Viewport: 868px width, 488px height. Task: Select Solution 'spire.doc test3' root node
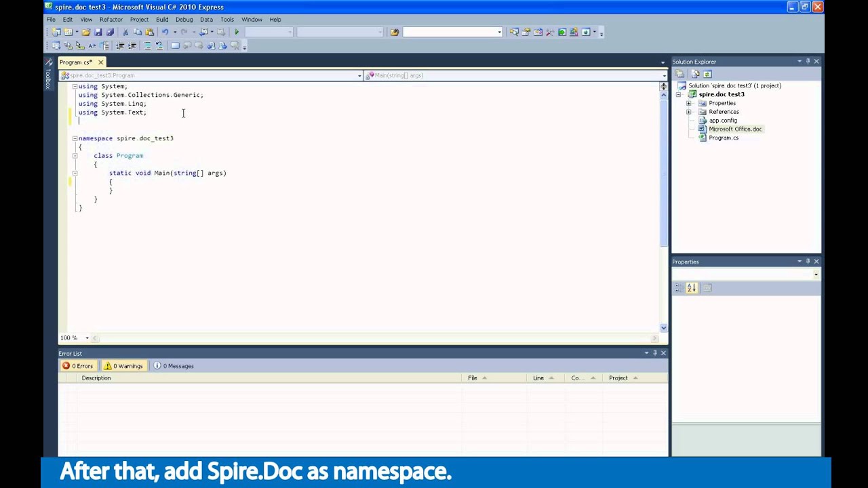734,86
